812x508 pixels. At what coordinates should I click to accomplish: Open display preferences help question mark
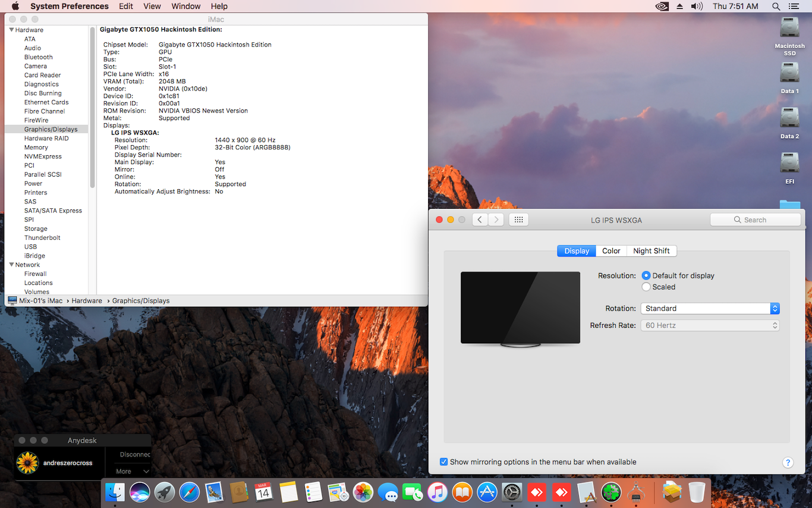788,462
